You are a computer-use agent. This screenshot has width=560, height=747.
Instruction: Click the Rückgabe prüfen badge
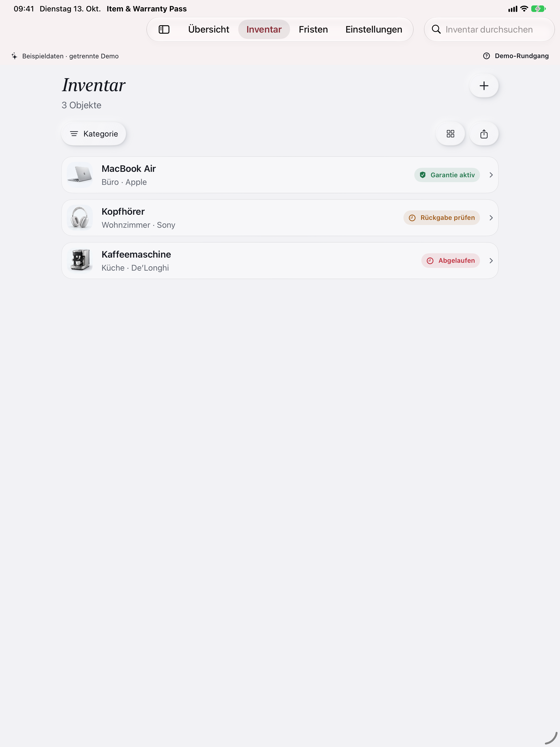click(x=441, y=218)
